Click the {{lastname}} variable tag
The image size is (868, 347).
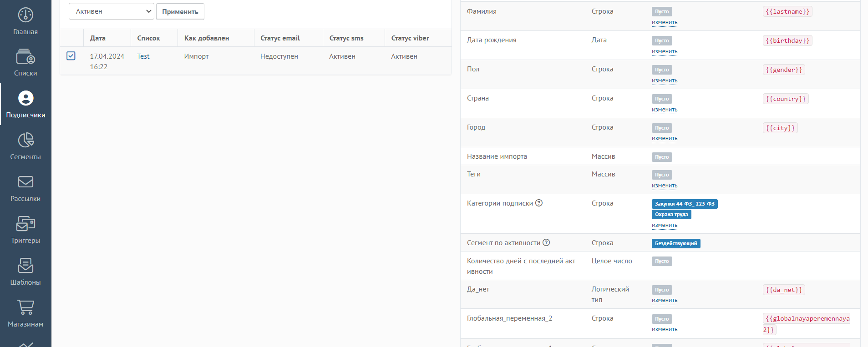[787, 12]
